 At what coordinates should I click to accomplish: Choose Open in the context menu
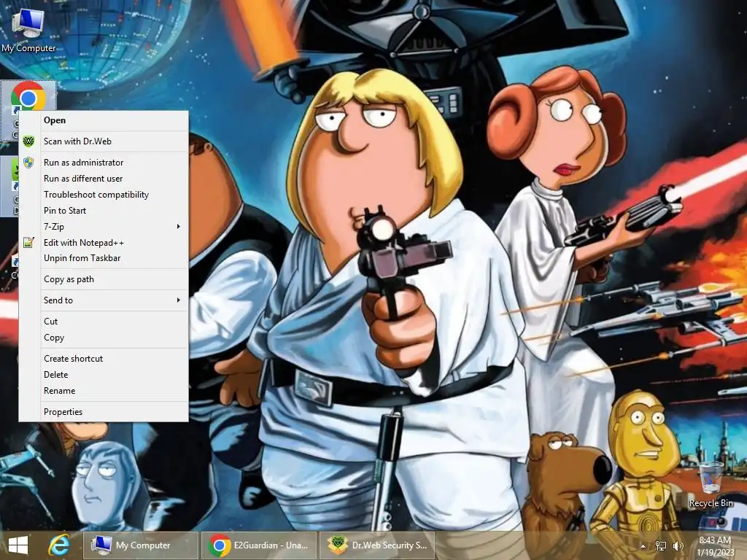point(104,120)
